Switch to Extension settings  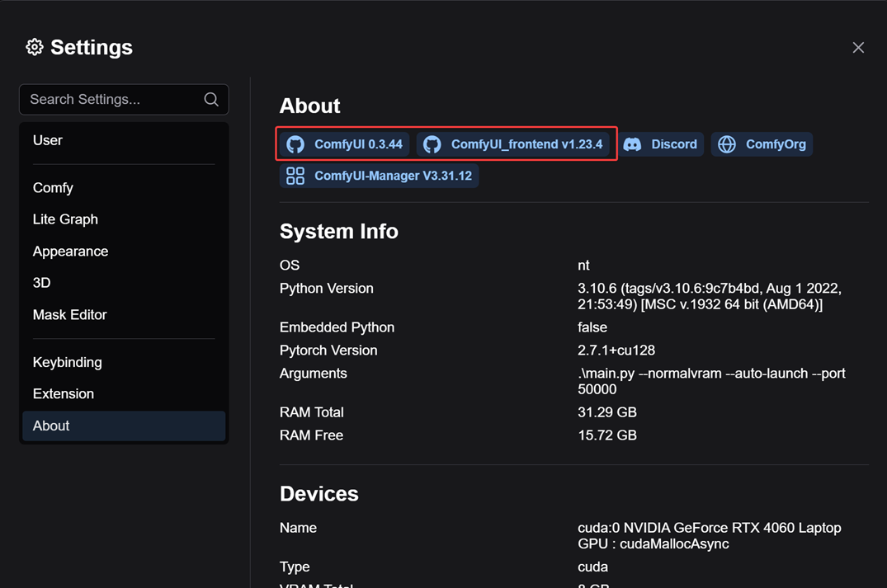[124, 394]
